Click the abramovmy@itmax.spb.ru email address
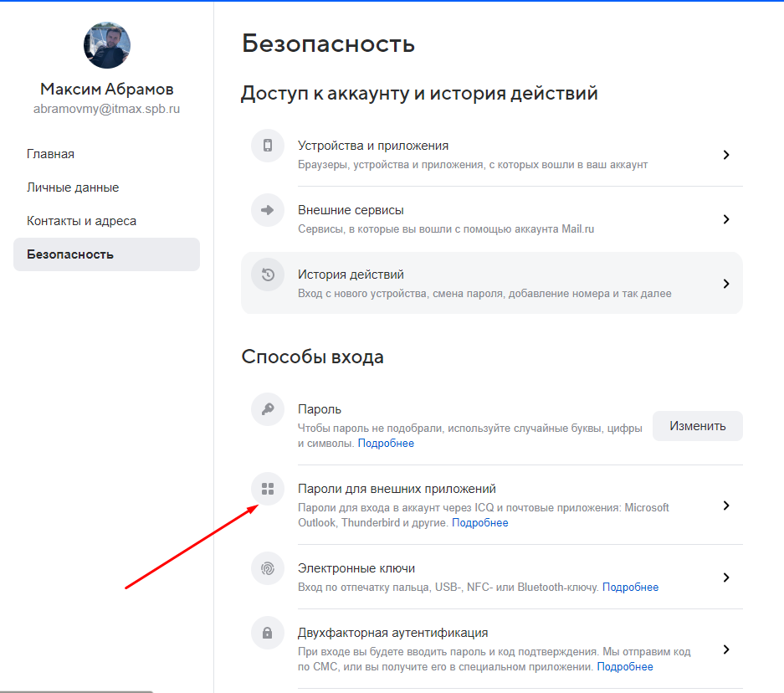 [106, 109]
